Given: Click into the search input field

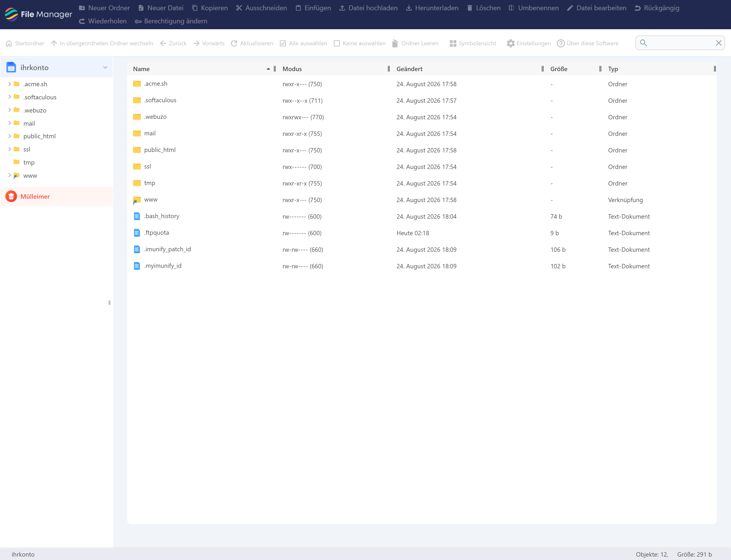Looking at the screenshot, I should [680, 43].
